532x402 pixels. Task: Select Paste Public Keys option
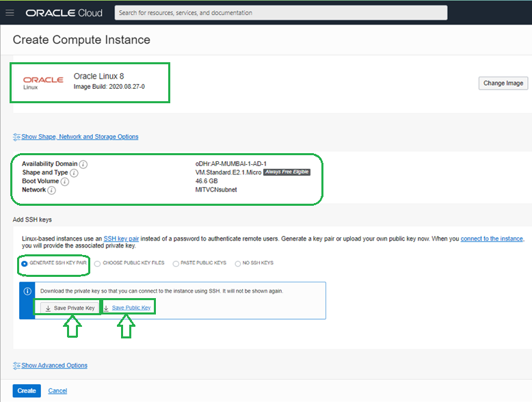point(176,264)
